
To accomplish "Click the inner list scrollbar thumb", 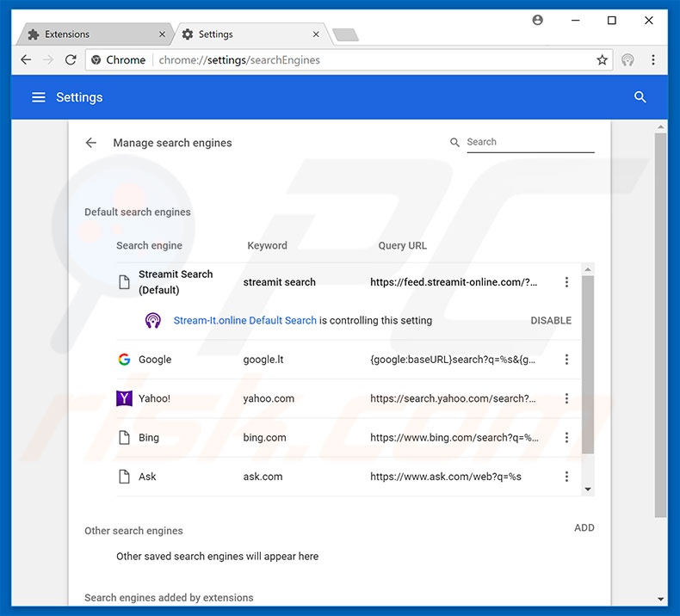I will 588,364.
